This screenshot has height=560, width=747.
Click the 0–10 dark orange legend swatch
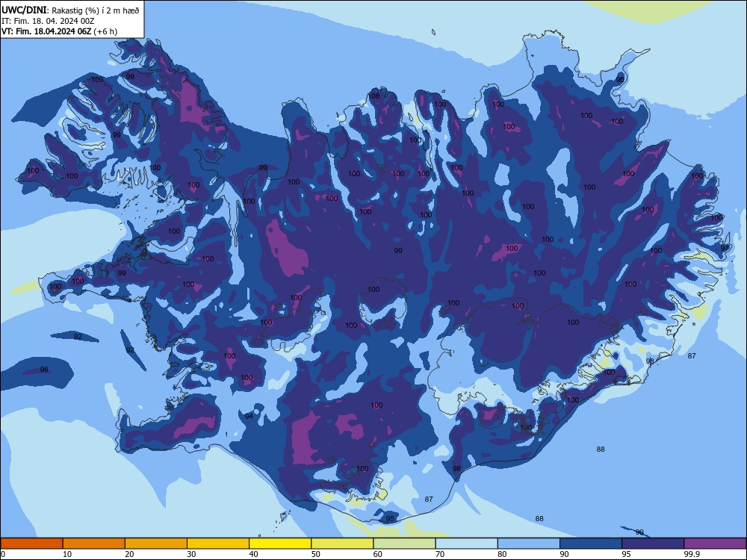pyautogui.click(x=31, y=544)
